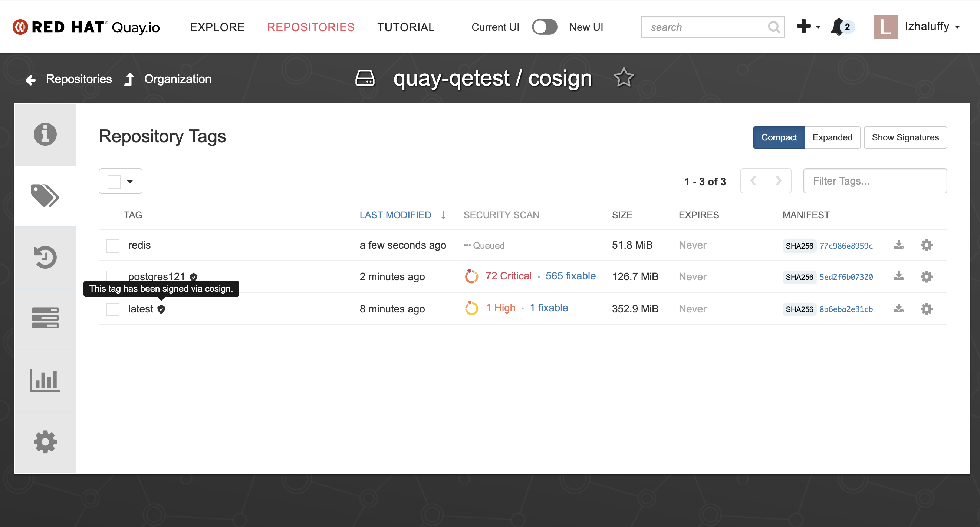Check the latest tag checkbox
Screen dimensions: 980x527
click(x=113, y=309)
